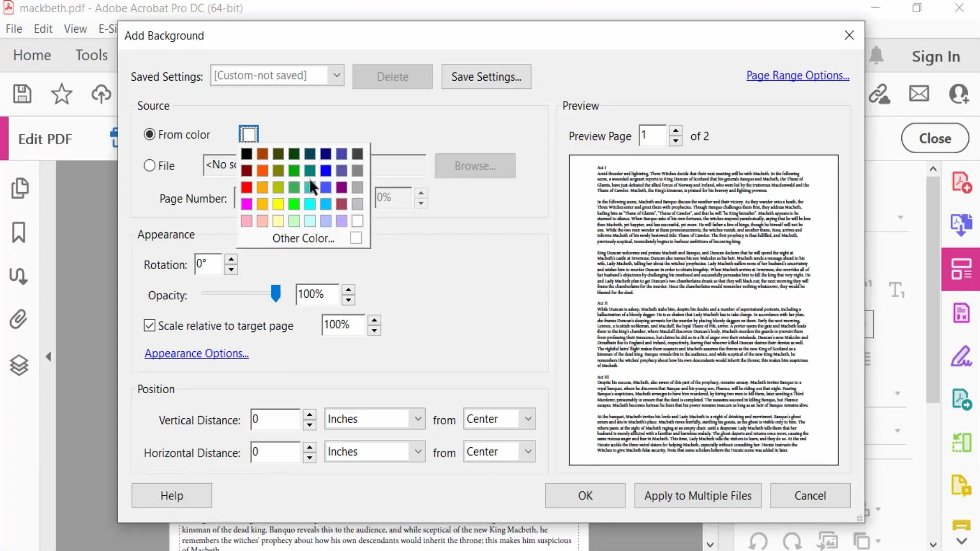
Task: Collapse the left navigation pane arrow
Action: [49, 356]
